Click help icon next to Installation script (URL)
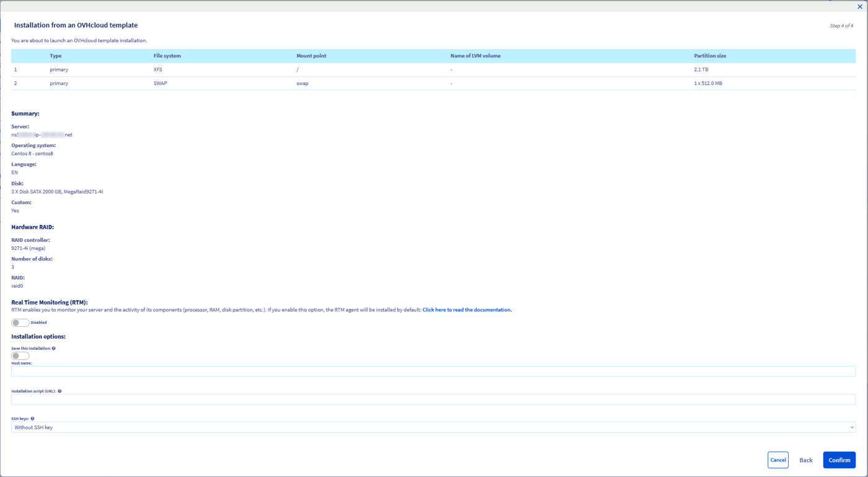The image size is (868, 477). click(60, 391)
